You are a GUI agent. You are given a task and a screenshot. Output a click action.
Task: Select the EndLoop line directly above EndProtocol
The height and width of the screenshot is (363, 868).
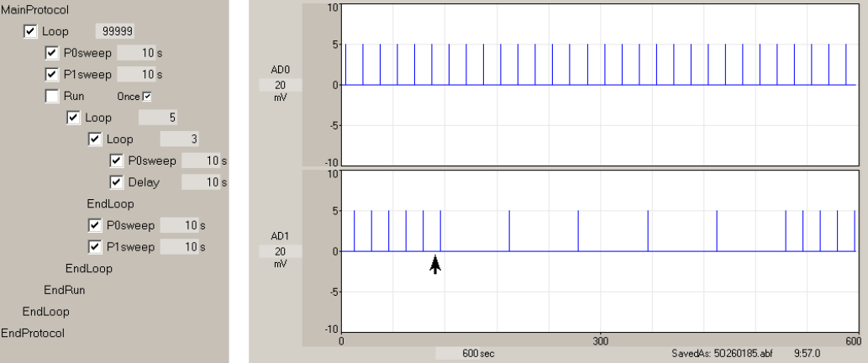[46, 312]
